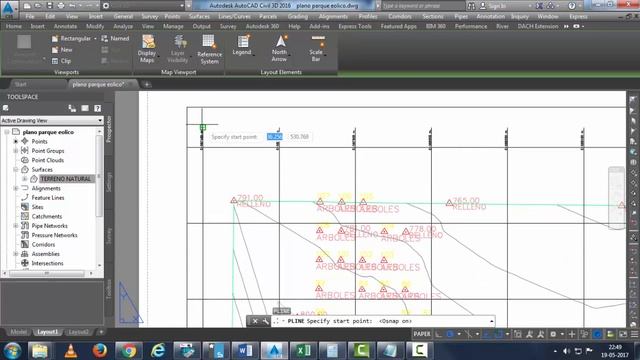Select Corridors in Prospector tree
The image size is (640, 360).
43,244
